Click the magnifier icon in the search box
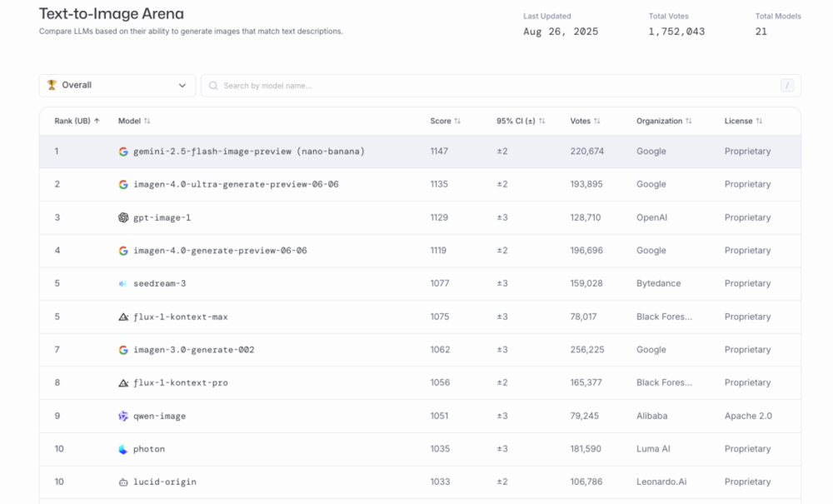Screen dimensions: 833x504 coord(213,86)
